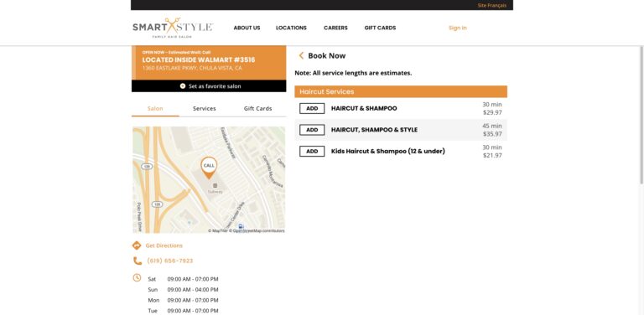Click the Haircut Services header
The width and height of the screenshot is (644, 315).
point(401,91)
